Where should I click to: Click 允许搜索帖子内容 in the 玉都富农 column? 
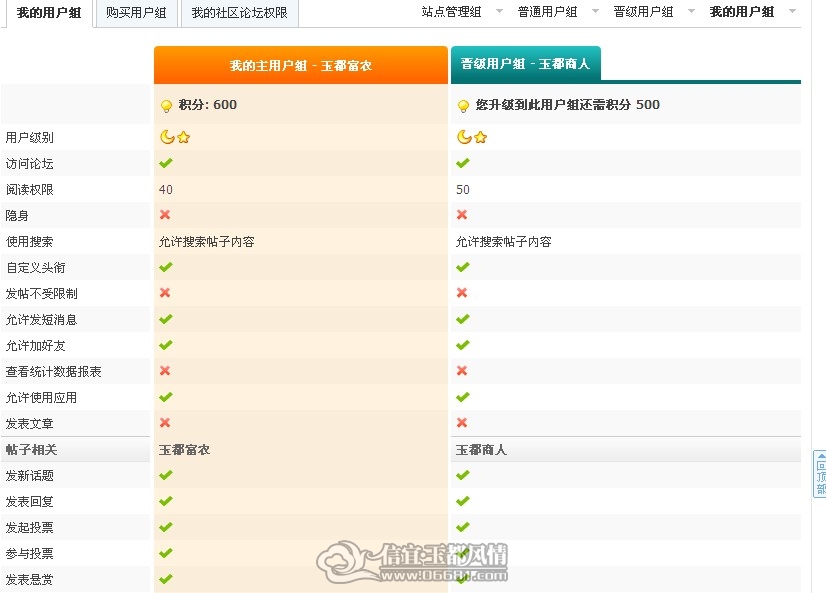(206, 242)
